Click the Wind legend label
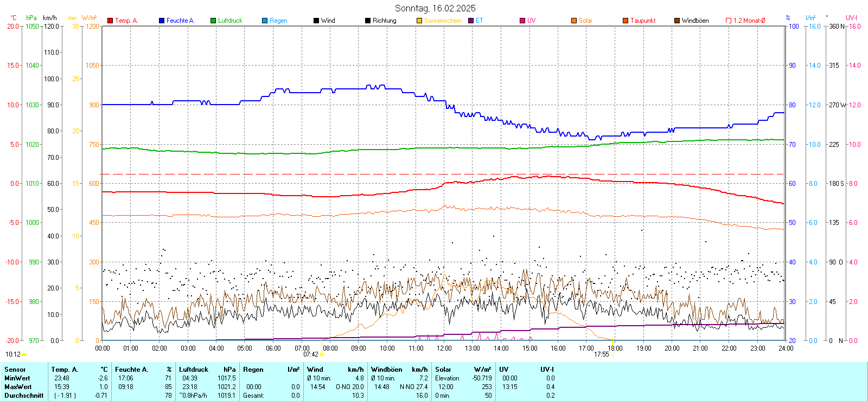This screenshot has height=401, width=868. click(x=328, y=21)
